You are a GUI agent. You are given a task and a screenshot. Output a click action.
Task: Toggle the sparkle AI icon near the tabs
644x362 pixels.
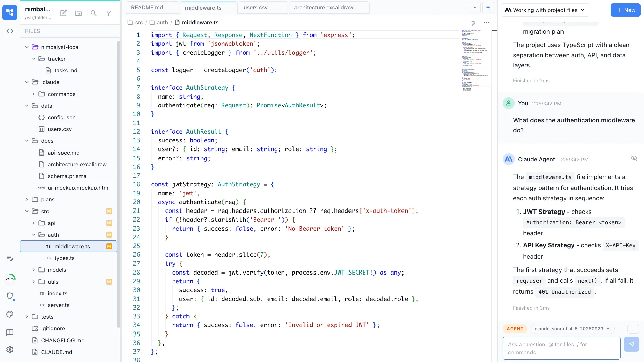(x=488, y=7)
